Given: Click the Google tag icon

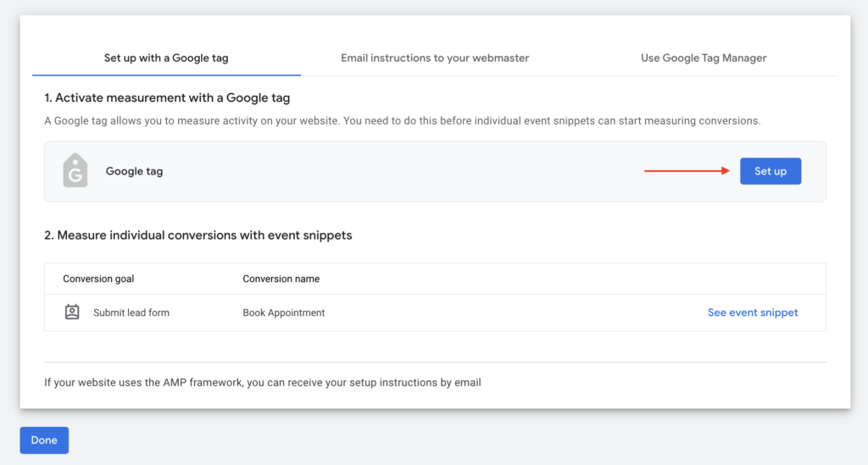Looking at the screenshot, I should point(75,171).
